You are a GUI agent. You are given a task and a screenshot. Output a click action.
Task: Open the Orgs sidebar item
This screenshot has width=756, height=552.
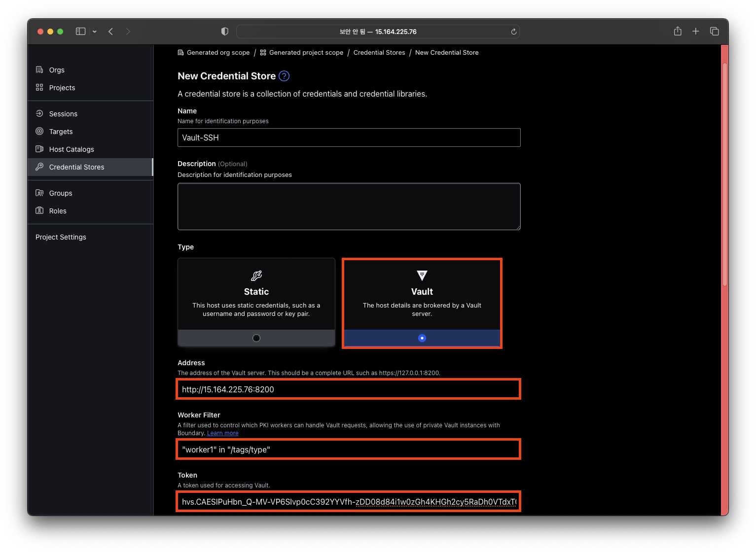90,70
